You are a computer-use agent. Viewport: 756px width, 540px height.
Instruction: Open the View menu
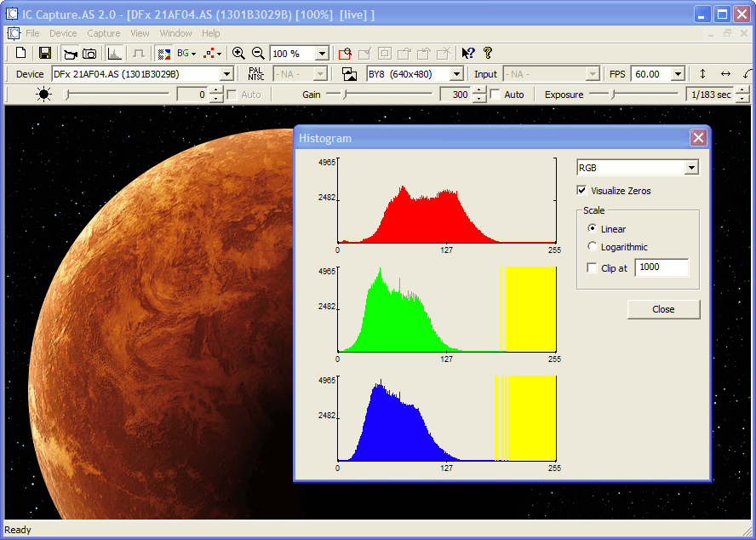(x=140, y=33)
